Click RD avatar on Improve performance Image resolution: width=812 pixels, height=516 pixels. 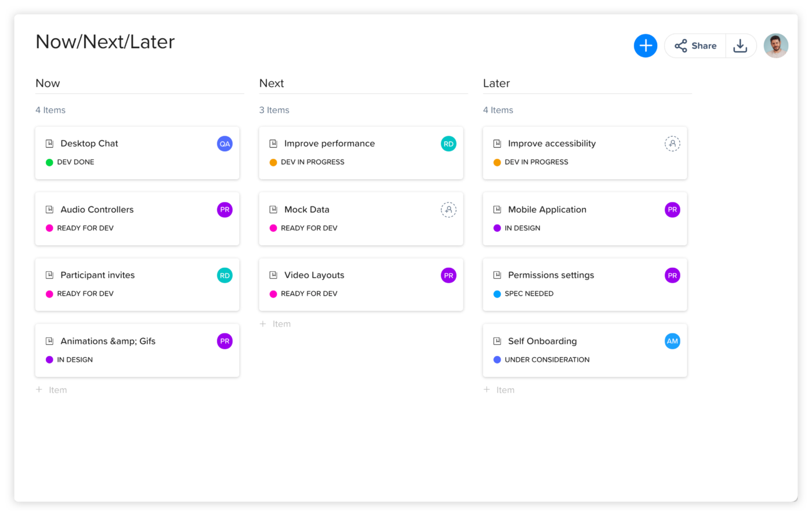448,144
